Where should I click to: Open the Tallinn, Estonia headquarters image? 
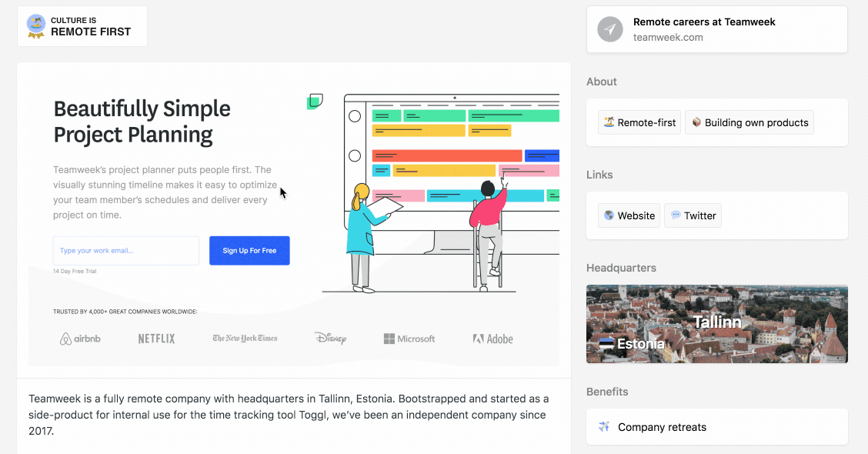point(716,324)
